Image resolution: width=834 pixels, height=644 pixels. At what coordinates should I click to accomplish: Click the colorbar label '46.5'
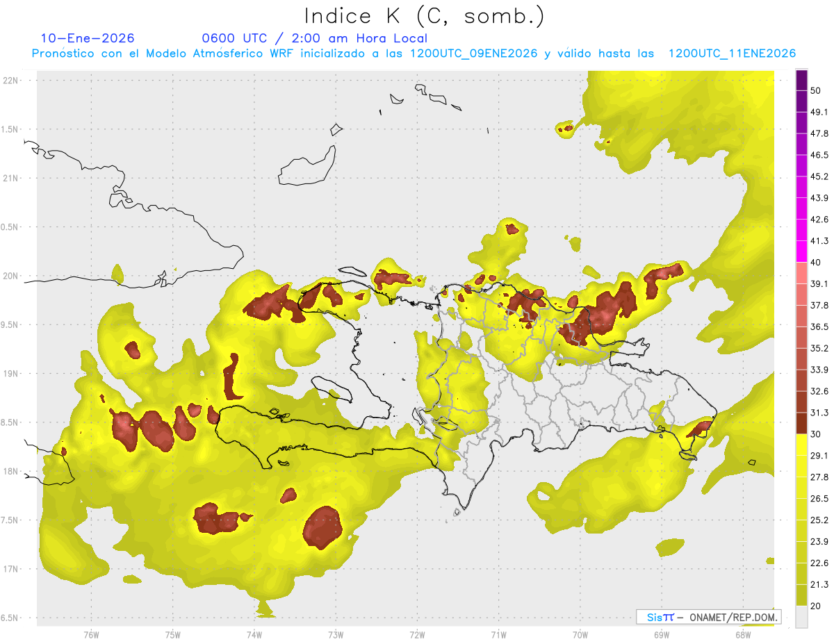819,155
